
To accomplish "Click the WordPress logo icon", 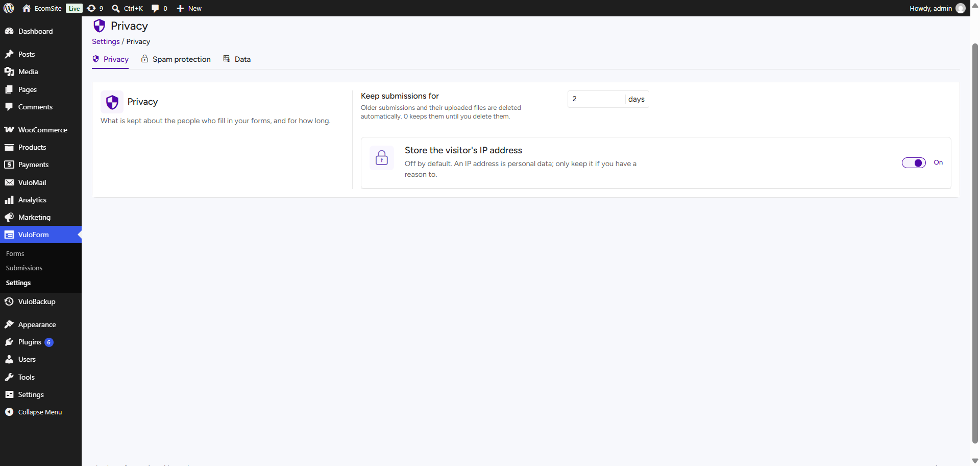I will coord(9,8).
